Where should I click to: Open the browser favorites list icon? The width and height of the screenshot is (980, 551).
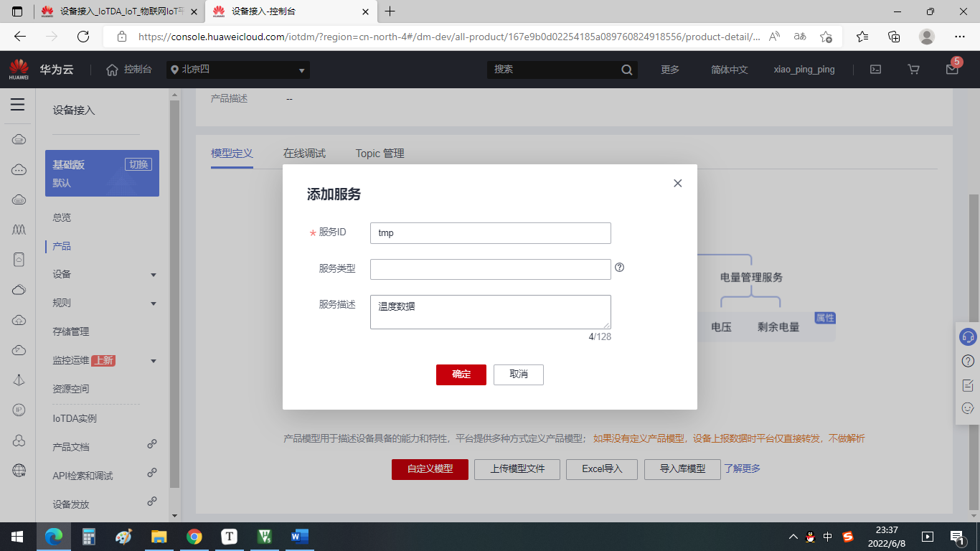coord(862,37)
